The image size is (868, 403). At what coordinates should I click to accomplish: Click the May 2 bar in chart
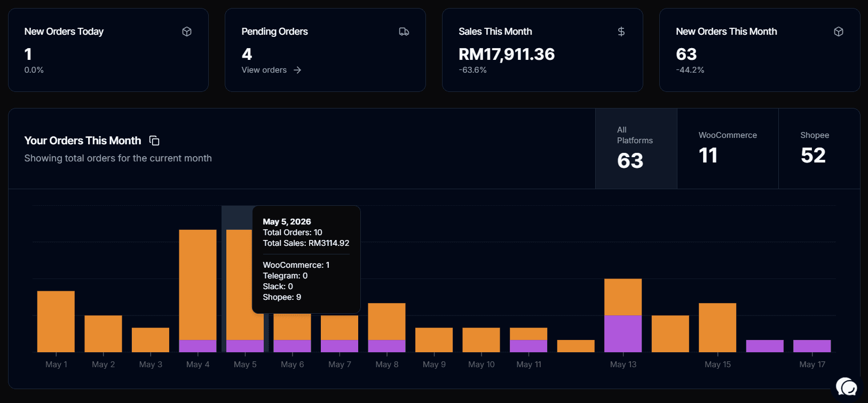click(x=103, y=334)
